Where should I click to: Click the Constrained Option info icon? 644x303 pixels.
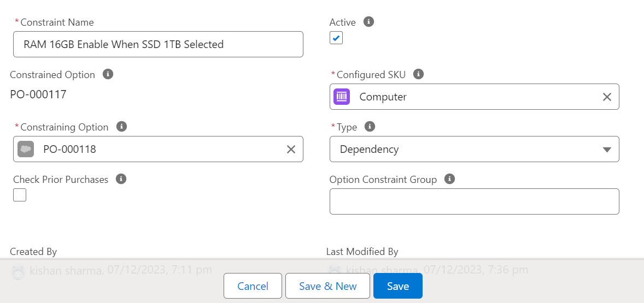coord(108,74)
